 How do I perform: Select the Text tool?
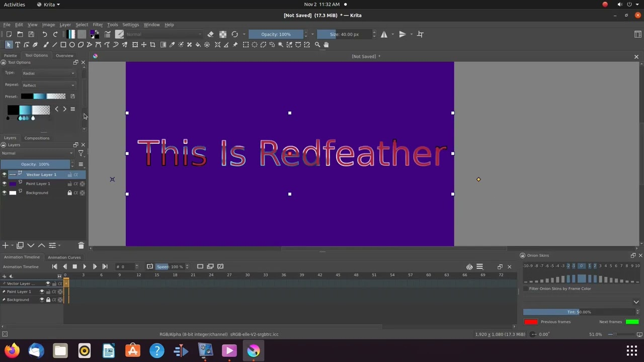(18, 44)
